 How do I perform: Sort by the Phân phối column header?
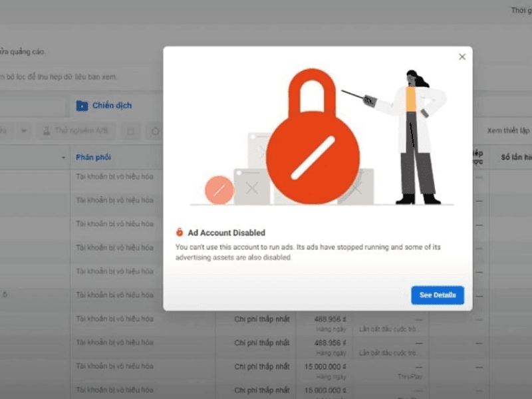pyautogui.click(x=93, y=158)
